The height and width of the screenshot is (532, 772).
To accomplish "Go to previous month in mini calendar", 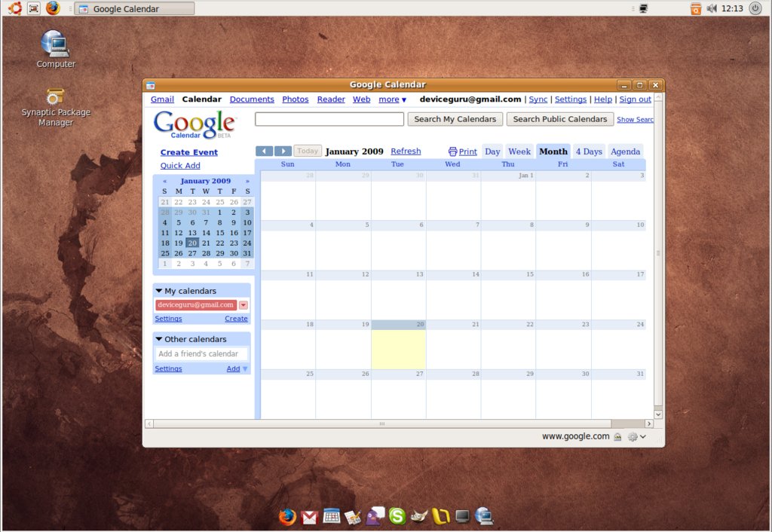I will [165, 181].
